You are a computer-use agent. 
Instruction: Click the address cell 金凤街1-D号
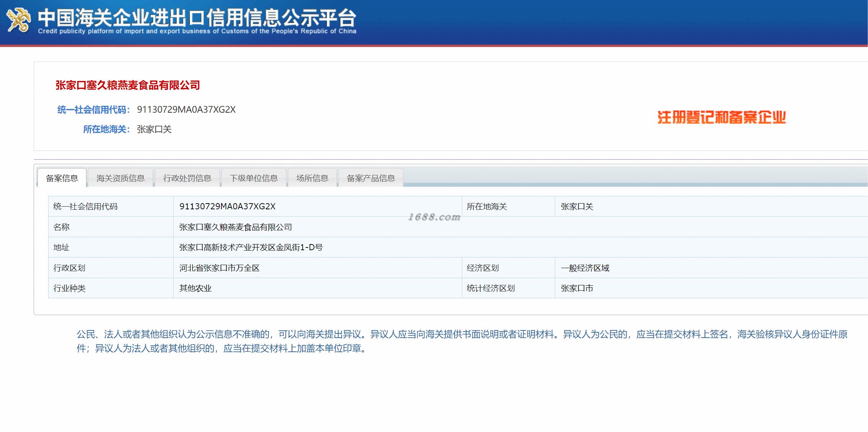click(251, 248)
